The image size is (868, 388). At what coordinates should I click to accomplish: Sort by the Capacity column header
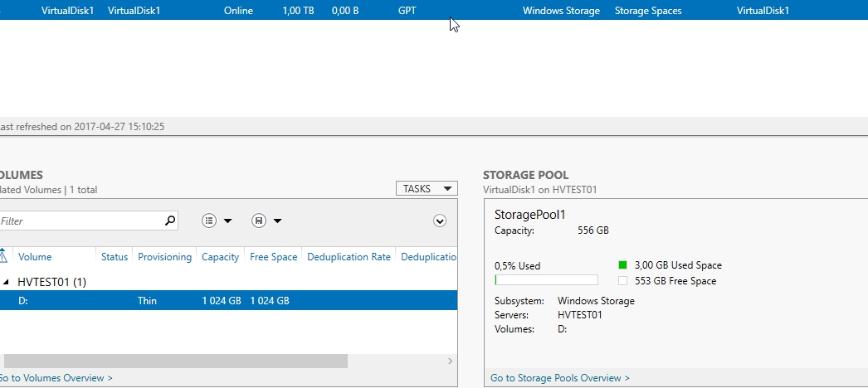220,257
